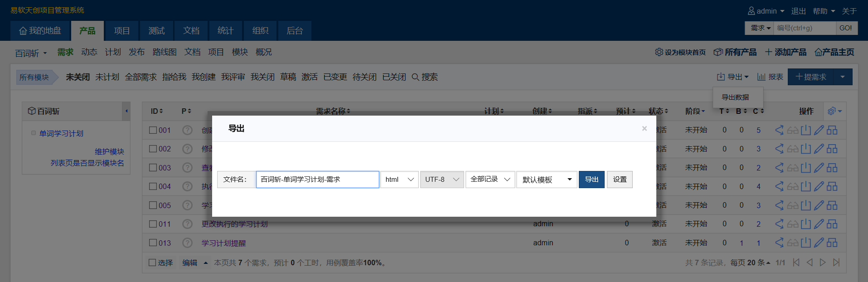Tick the checkbox for story 011

pos(153,224)
